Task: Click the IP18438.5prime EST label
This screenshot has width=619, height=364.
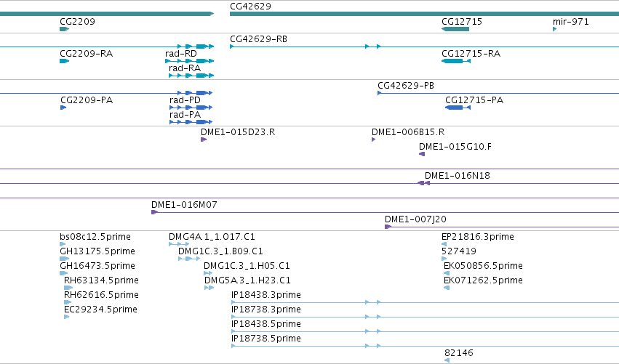Action: 266,324
